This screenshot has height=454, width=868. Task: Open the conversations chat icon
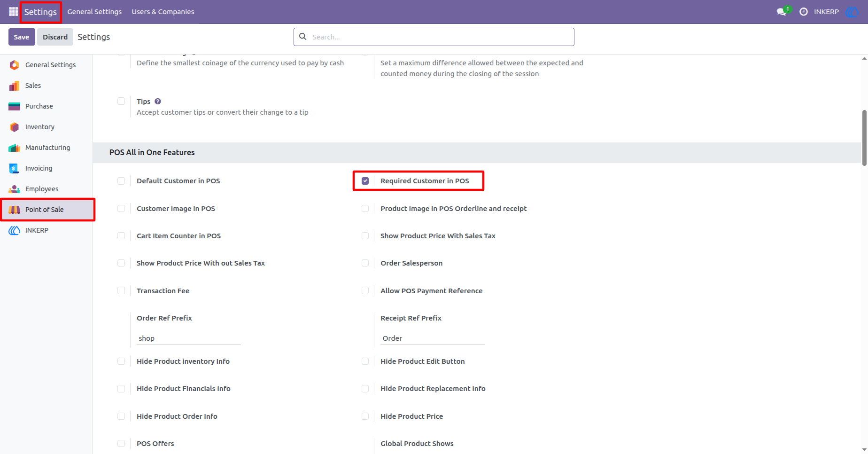tap(782, 12)
